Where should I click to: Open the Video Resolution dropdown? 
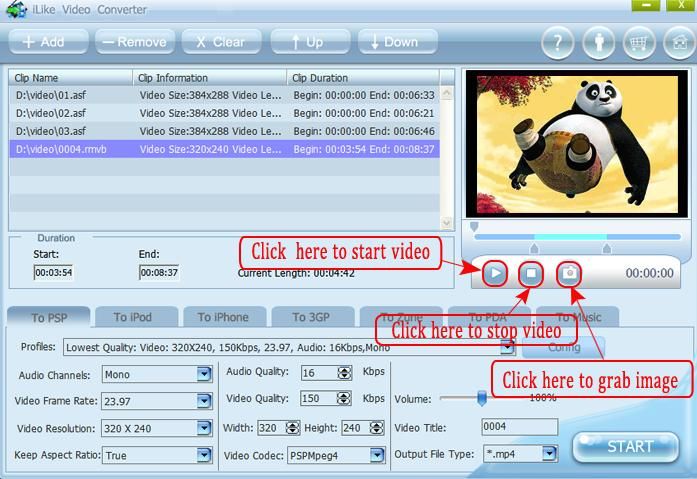(x=204, y=428)
